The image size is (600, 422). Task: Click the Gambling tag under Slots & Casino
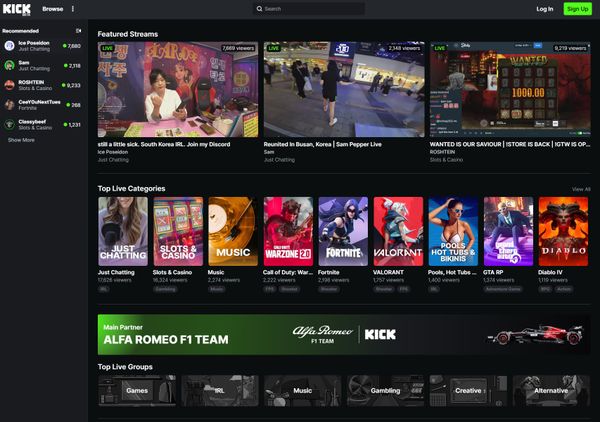click(x=165, y=289)
